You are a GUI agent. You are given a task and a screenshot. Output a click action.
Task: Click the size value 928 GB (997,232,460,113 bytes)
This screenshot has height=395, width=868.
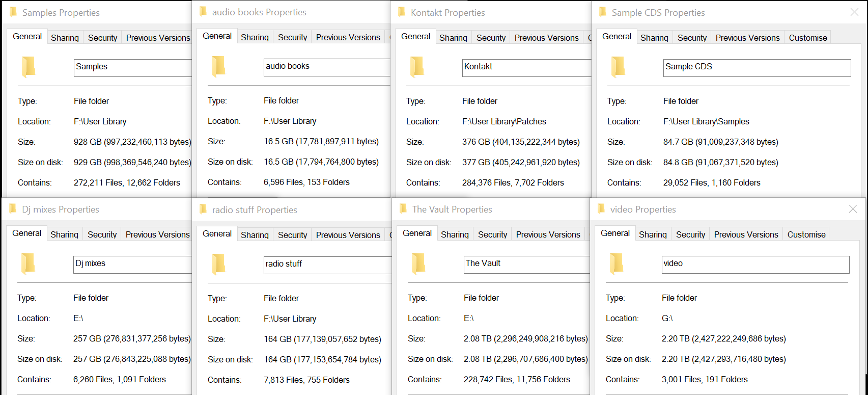132,142
